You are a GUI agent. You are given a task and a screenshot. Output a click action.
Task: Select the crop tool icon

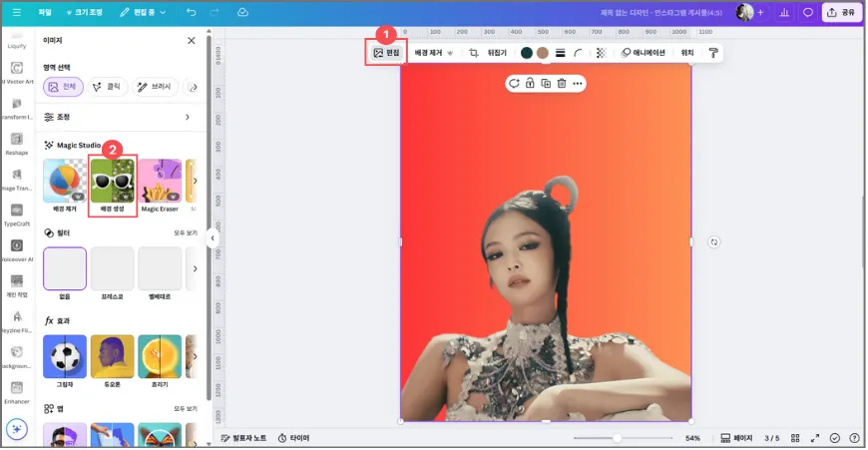(473, 53)
